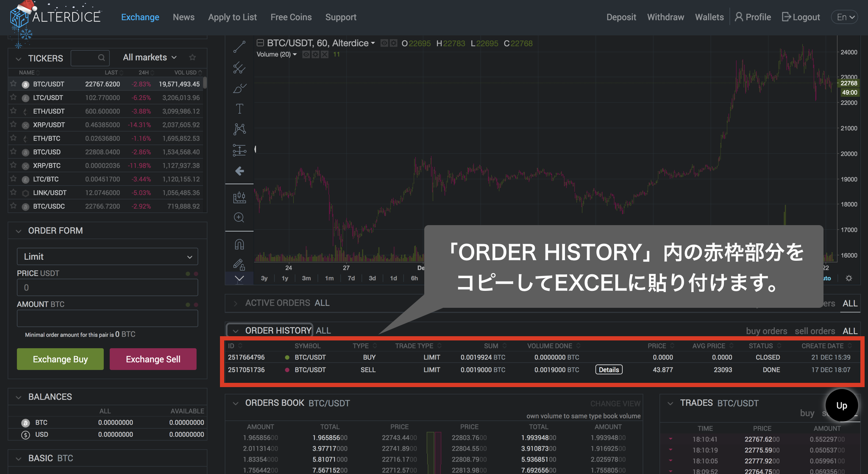The height and width of the screenshot is (474, 868).
Task: Favorite the BTC/USDC ticker star
Action: pos(14,206)
